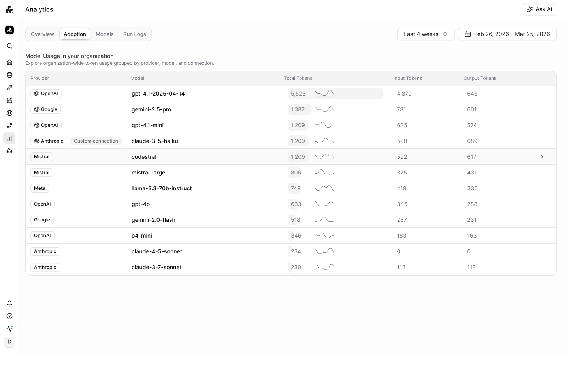Click the Output Tokens column header
Image resolution: width=569 pixels, height=392 pixels.
coord(480,78)
